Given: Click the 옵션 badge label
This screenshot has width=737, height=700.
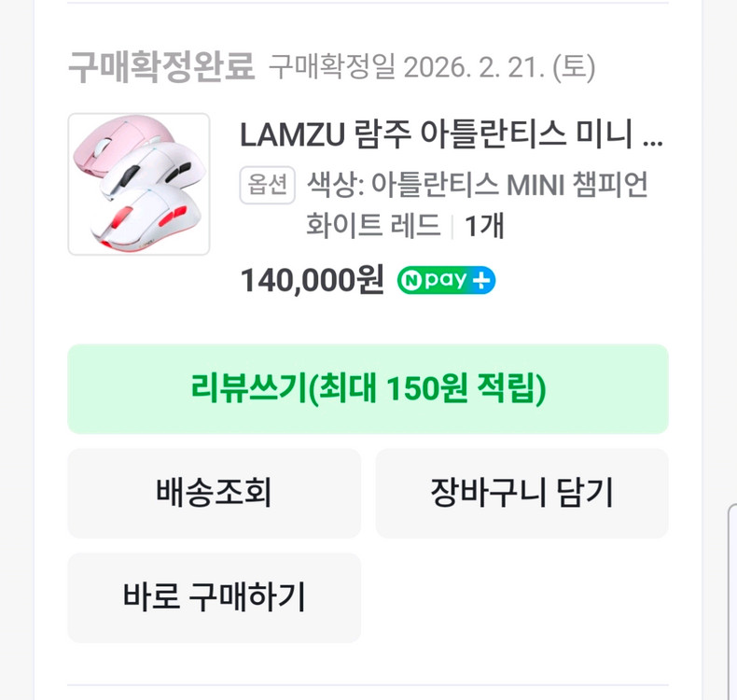Looking at the screenshot, I should 268,185.
